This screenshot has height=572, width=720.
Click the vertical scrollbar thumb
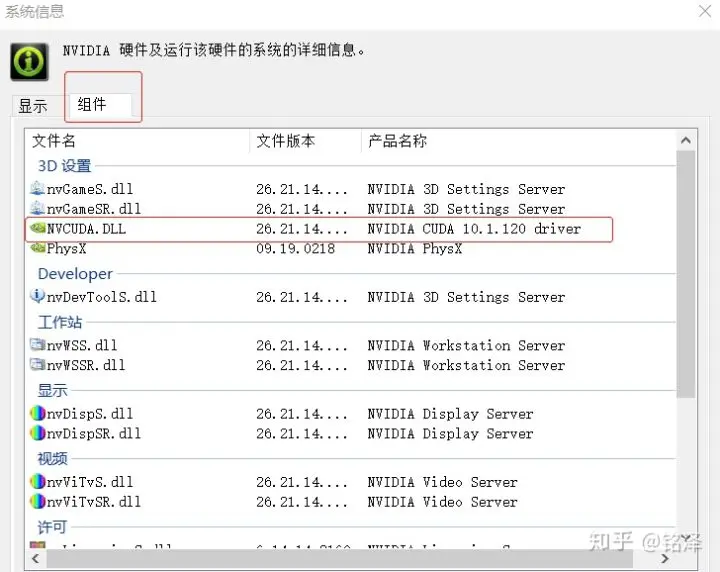point(686,274)
